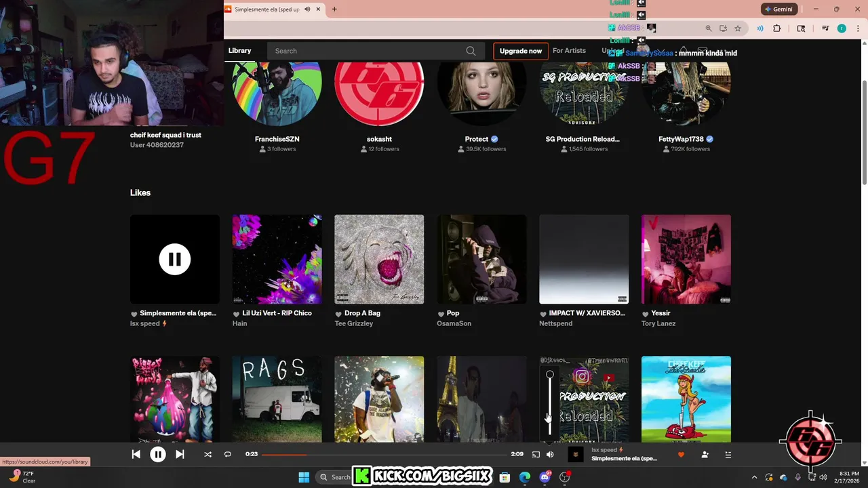
Task: Open the IMPACT W/ XAVIERSO... cover
Action: 584,260
